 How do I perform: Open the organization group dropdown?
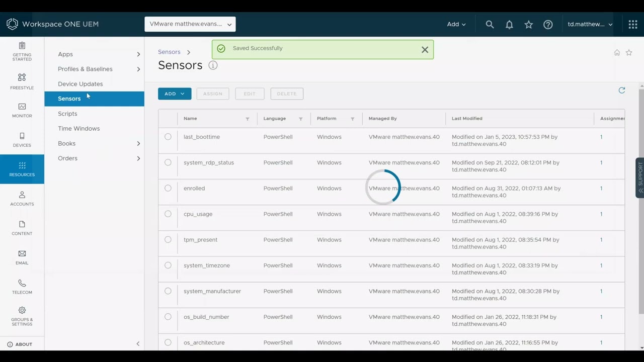tap(190, 24)
